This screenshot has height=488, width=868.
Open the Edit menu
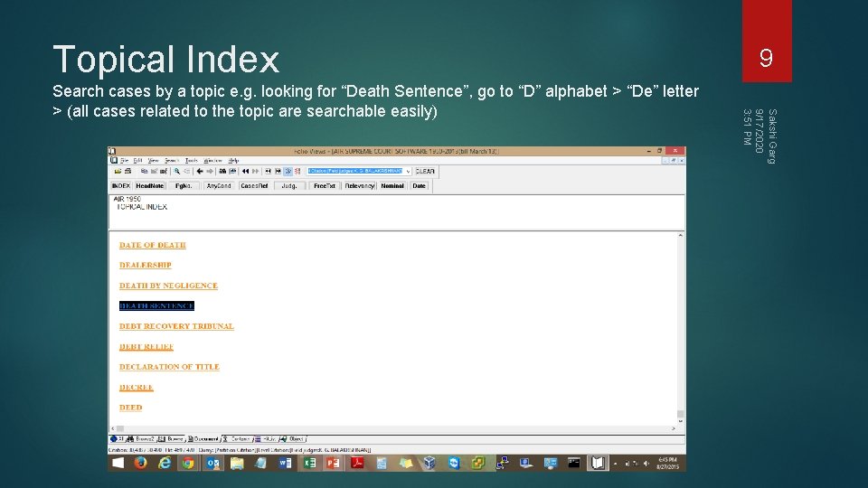pos(137,161)
